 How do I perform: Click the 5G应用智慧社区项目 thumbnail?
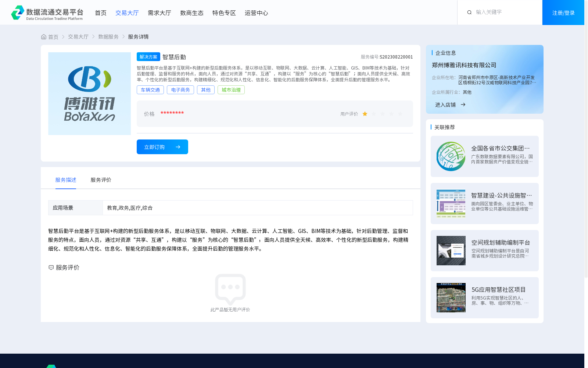click(x=451, y=298)
